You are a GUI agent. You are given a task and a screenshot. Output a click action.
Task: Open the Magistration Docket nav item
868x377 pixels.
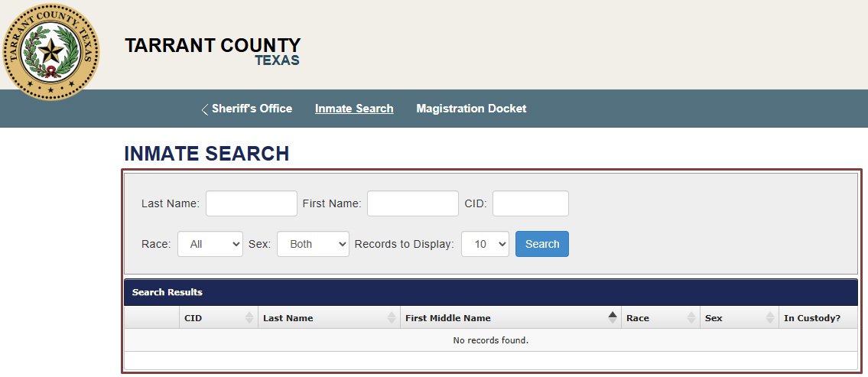pyautogui.click(x=471, y=109)
